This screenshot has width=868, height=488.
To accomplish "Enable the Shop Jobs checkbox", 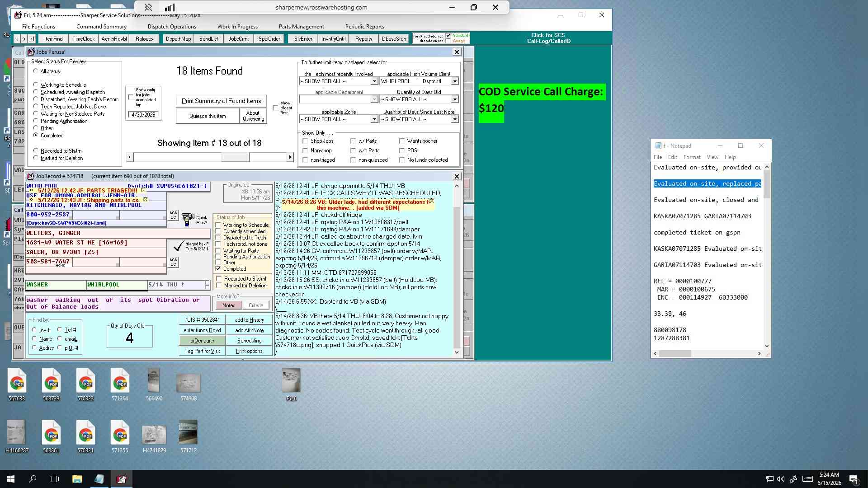I will [306, 141].
